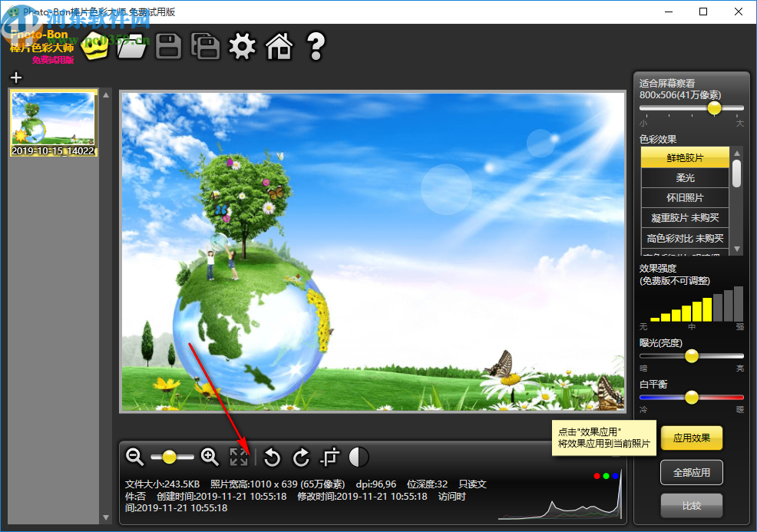757x532 pixels.
Task: Click the main photo preview image
Action: click(x=372, y=252)
